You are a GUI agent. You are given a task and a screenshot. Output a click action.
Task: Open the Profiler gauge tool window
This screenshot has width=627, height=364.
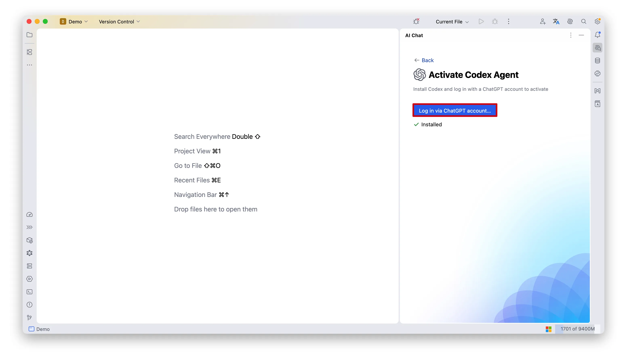tap(29, 214)
